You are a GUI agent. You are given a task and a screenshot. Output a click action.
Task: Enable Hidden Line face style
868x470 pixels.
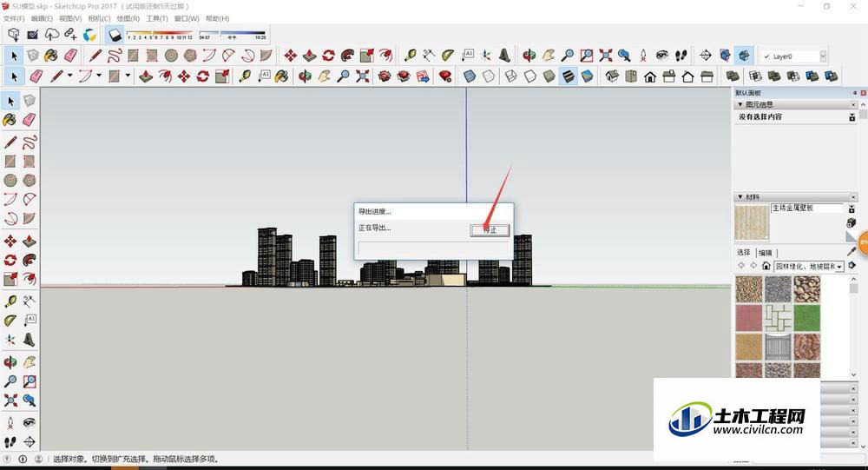pyautogui.click(x=530, y=76)
